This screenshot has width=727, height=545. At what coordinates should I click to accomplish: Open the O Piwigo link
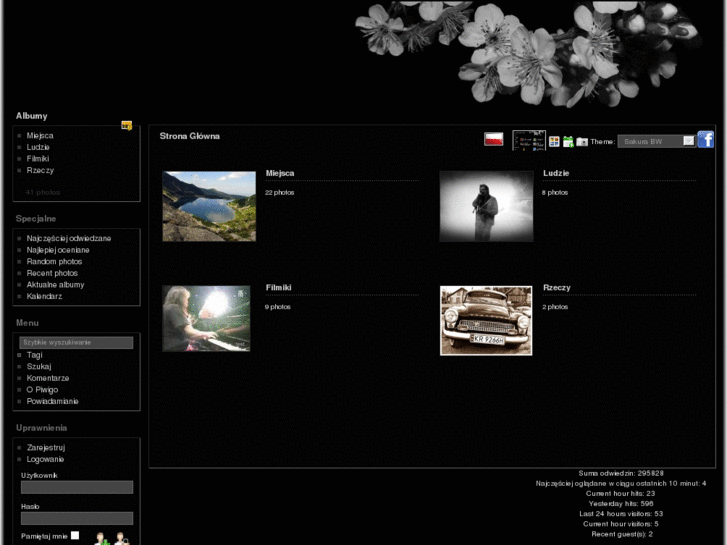pos(42,390)
